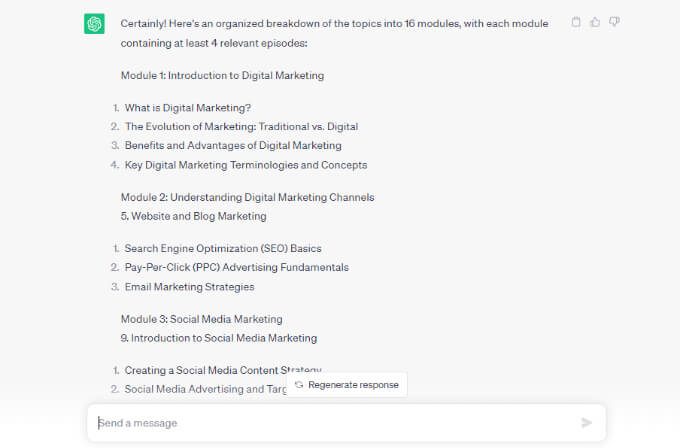Click the Module 3: Social Media Marketing heading

coord(201,319)
